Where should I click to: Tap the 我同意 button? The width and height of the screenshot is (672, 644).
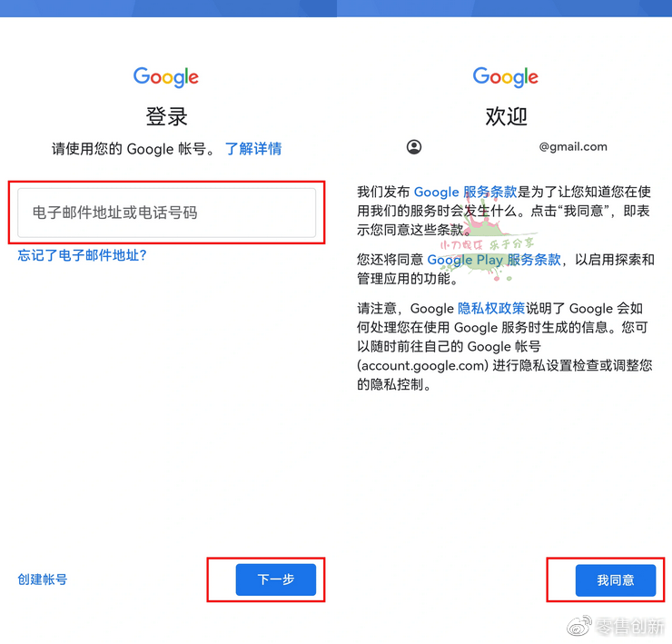click(x=616, y=580)
